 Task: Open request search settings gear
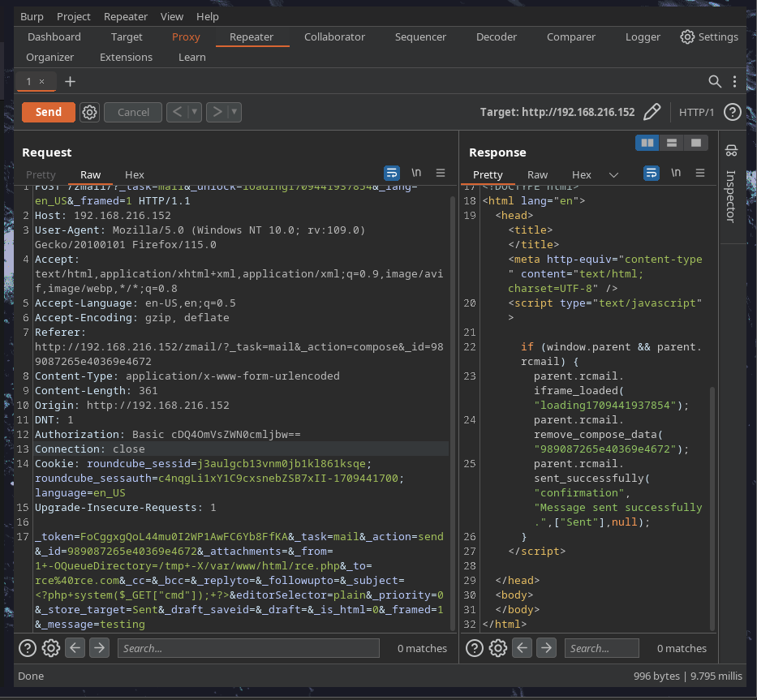click(x=50, y=648)
